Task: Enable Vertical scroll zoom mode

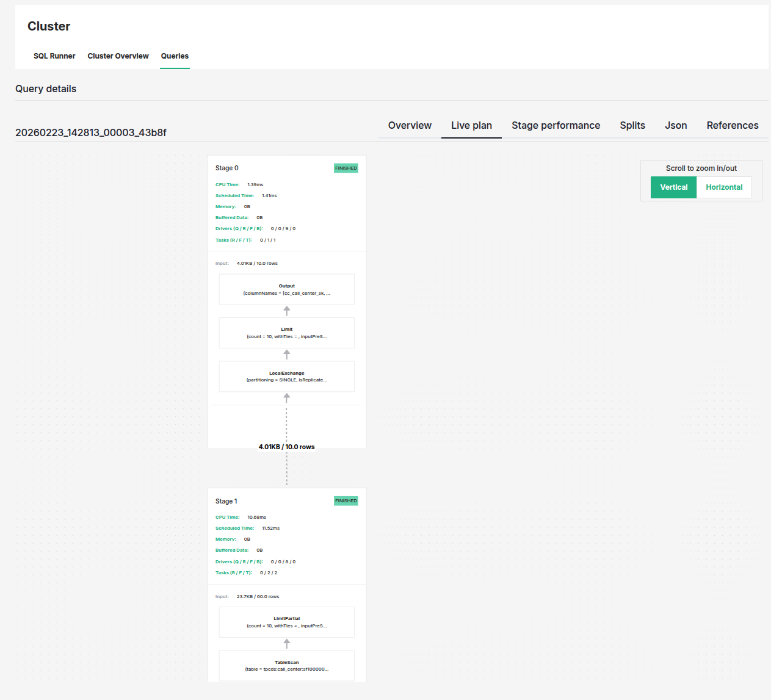Action: coord(673,187)
